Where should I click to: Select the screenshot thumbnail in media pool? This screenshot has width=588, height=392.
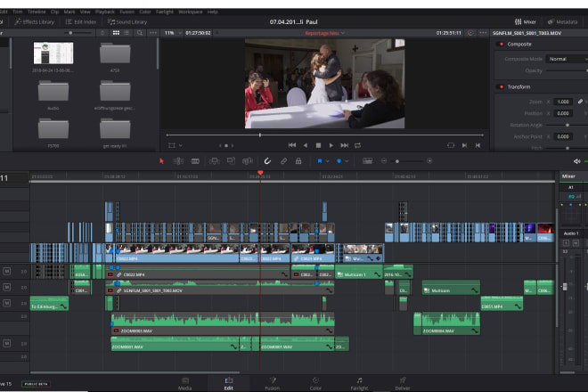tap(53, 53)
